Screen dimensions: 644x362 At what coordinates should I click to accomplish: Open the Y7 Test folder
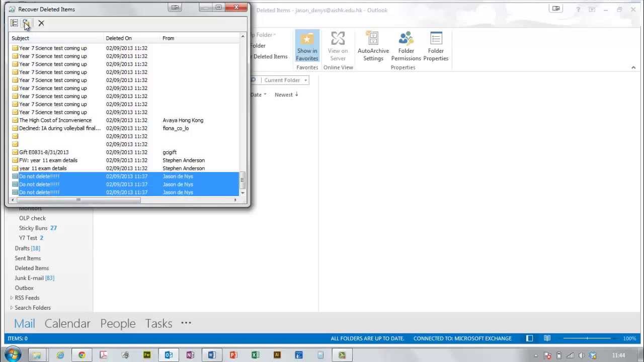[28, 238]
